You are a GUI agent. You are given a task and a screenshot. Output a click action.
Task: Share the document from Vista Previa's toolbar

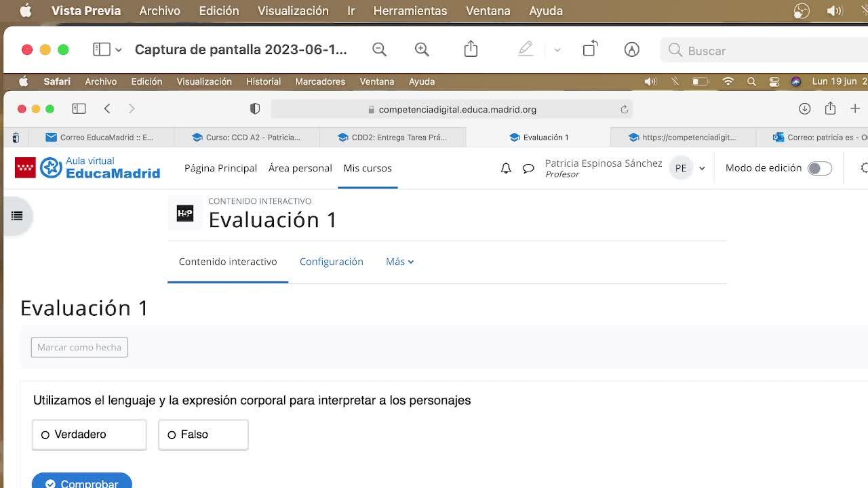[471, 49]
